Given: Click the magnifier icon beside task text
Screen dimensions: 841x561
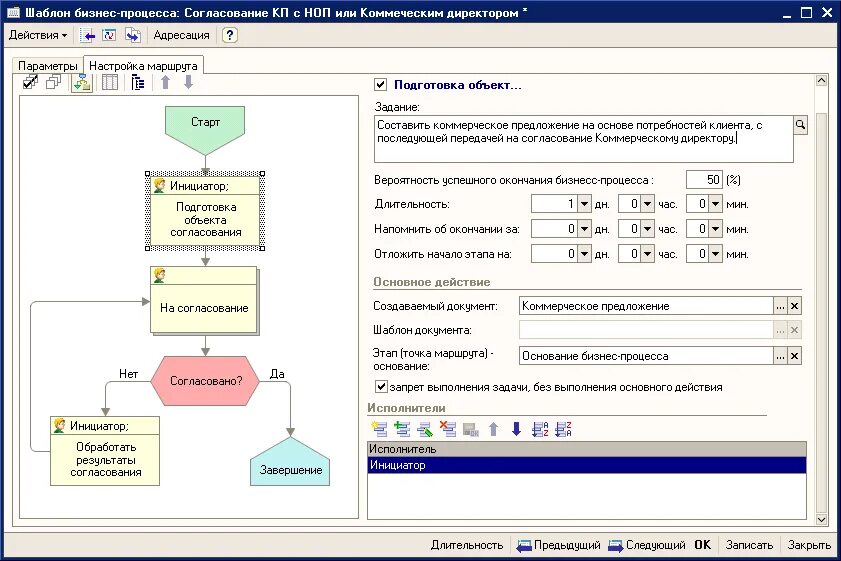Looking at the screenshot, I should pos(800,125).
